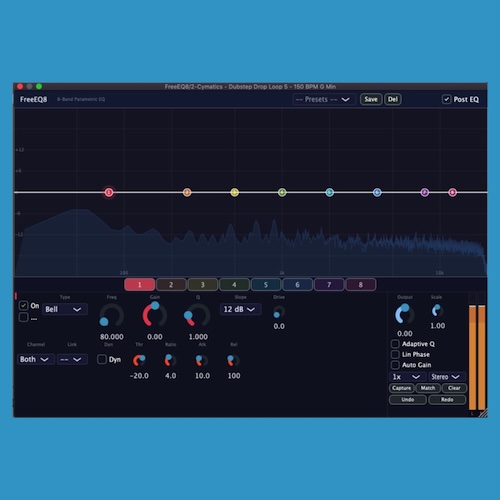Click the Scale knob showing 1.00
The image size is (500, 500).
click(437, 311)
